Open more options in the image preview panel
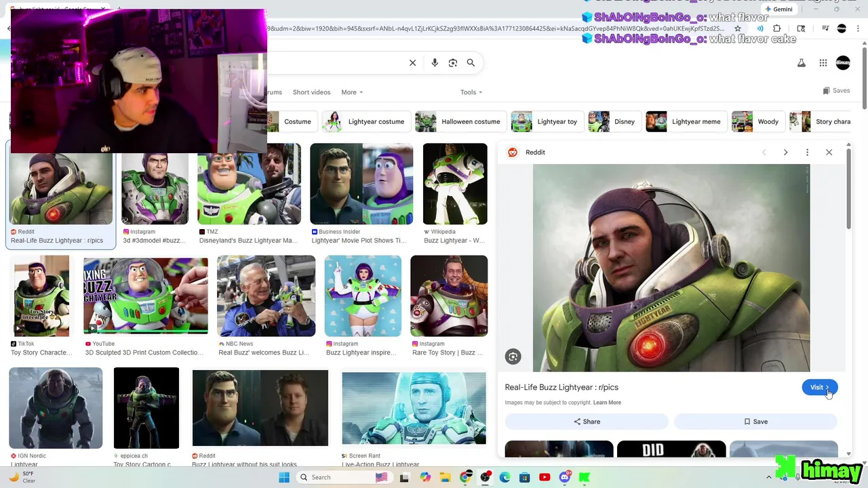The height and width of the screenshot is (488, 868). click(807, 152)
